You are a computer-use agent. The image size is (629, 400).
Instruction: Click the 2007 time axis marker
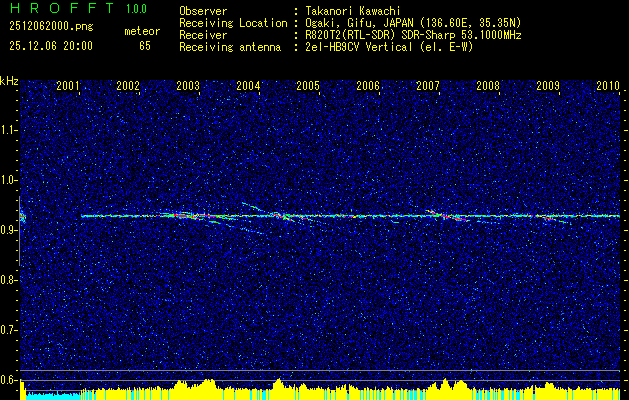tap(428, 85)
